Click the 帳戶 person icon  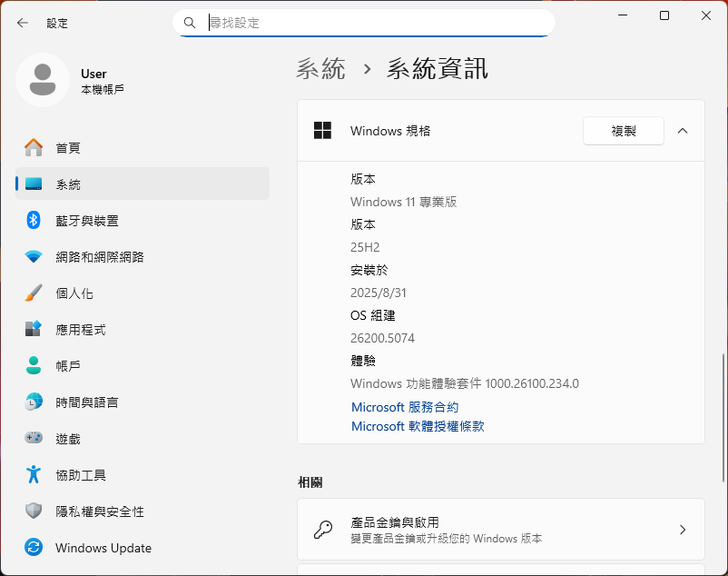tap(34, 365)
